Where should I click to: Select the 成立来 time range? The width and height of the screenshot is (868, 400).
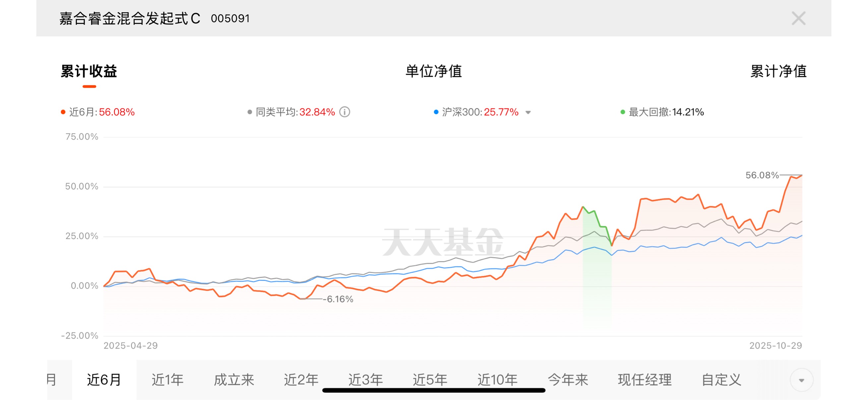pyautogui.click(x=234, y=380)
